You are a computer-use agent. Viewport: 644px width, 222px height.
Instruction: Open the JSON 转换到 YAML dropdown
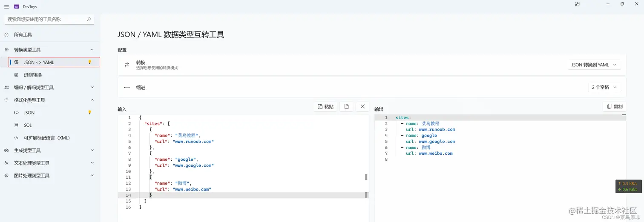594,65
